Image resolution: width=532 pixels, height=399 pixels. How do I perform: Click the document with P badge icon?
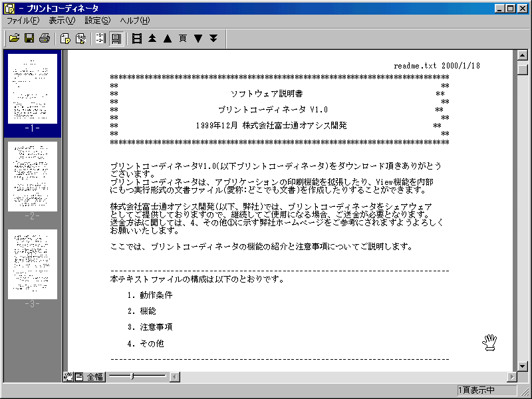point(65,39)
